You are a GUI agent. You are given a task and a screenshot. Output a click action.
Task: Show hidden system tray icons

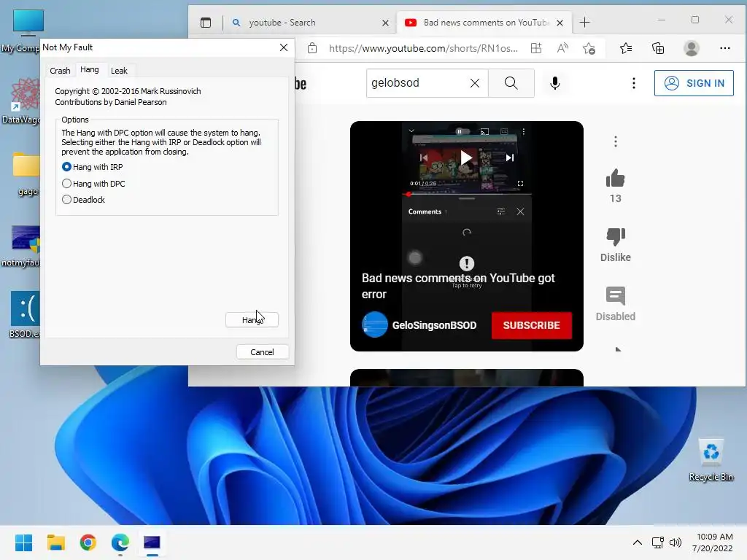[x=638, y=542]
